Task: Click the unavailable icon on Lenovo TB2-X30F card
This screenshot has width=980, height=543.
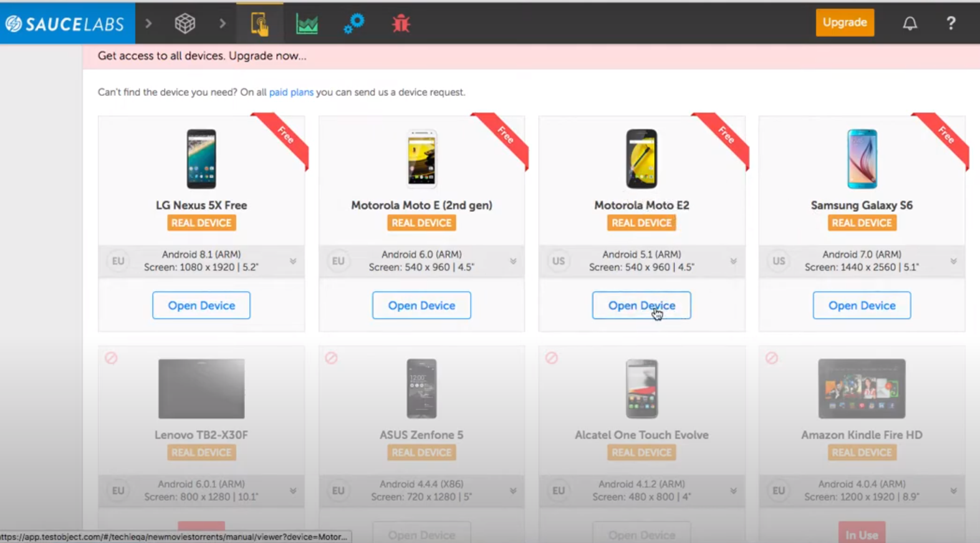Action: coord(111,358)
